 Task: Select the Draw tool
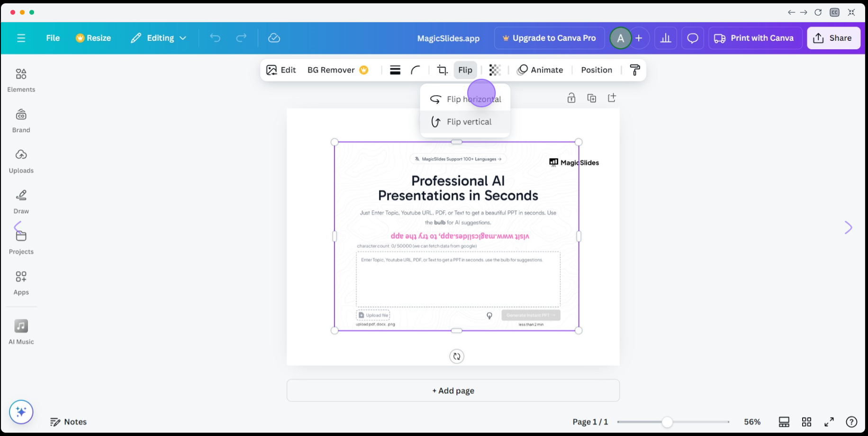click(21, 202)
